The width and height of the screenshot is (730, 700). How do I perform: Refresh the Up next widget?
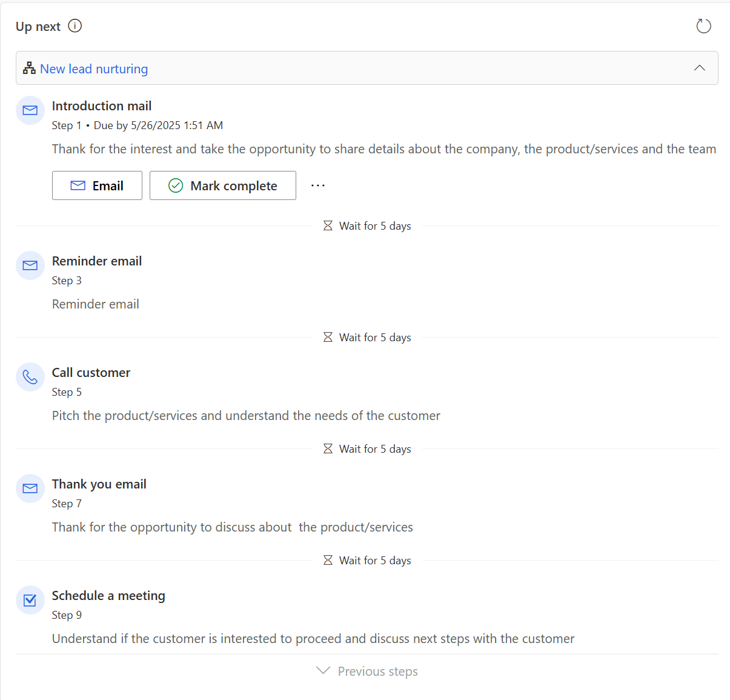(x=703, y=26)
